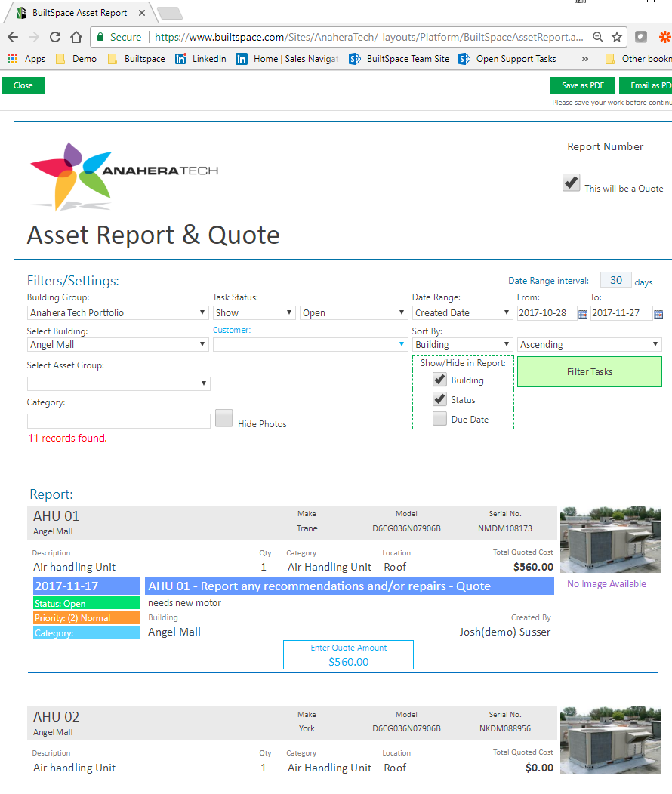Open the Task Status 'Open' dropdown
Image resolution: width=672 pixels, height=794 pixels.
coord(352,312)
